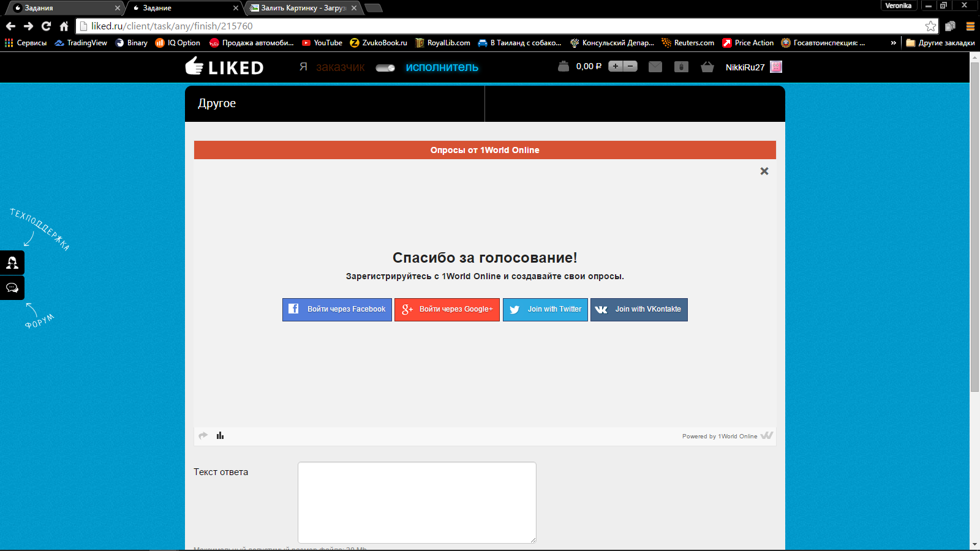Open the Binary bookmark
This screenshot has width=980, height=551.
132,43
